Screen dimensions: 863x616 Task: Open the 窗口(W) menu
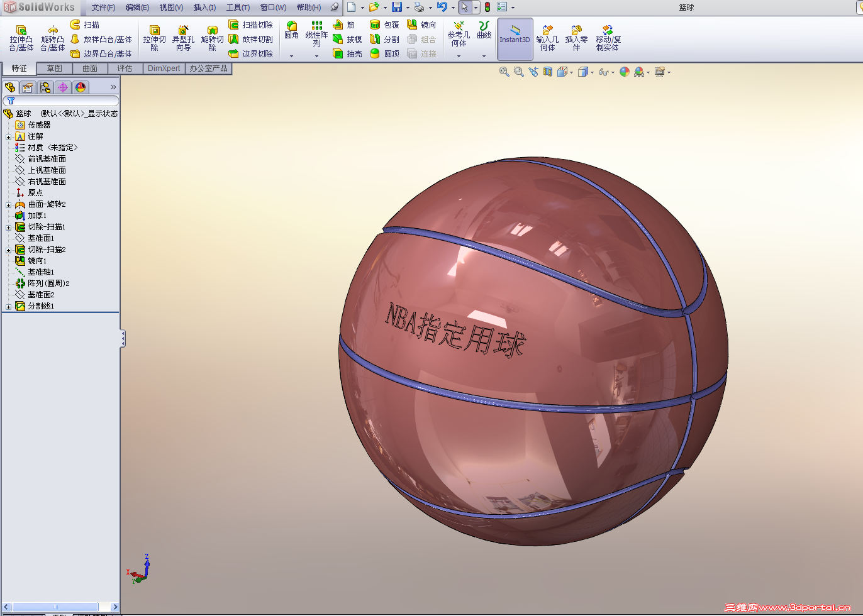[x=273, y=7]
